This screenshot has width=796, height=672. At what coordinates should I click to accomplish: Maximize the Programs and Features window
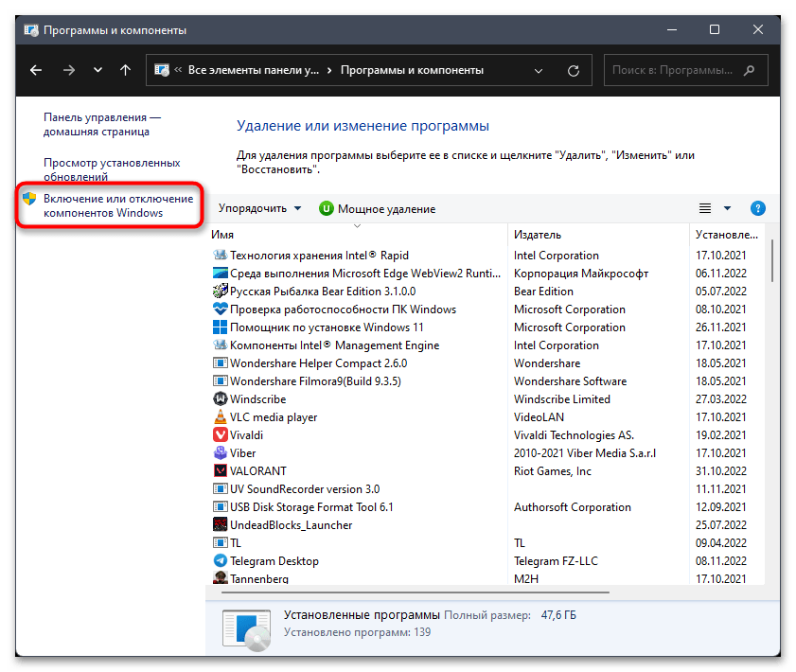tap(715, 29)
